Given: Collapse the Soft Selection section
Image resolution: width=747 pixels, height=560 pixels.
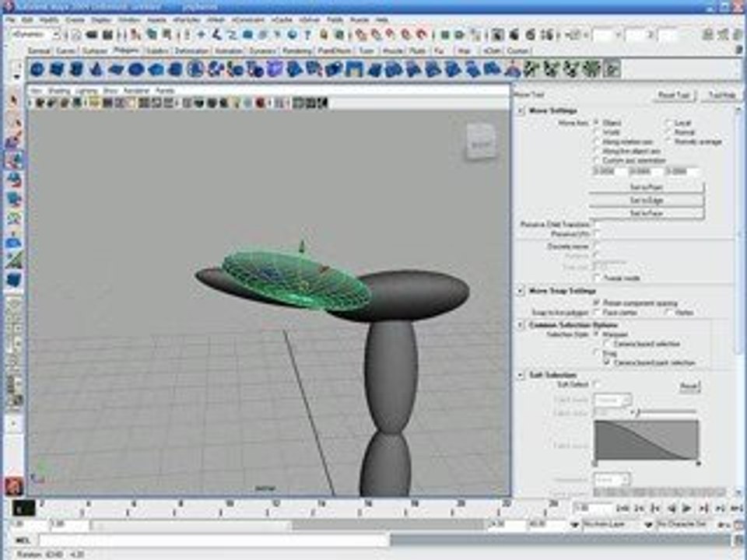Looking at the screenshot, I should pyautogui.click(x=521, y=375).
